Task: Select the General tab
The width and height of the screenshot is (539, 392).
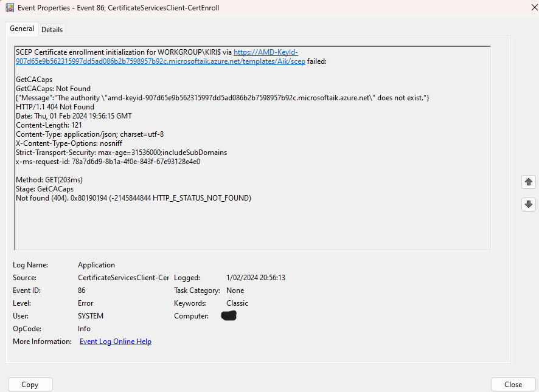Action: (x=22, y=29)
